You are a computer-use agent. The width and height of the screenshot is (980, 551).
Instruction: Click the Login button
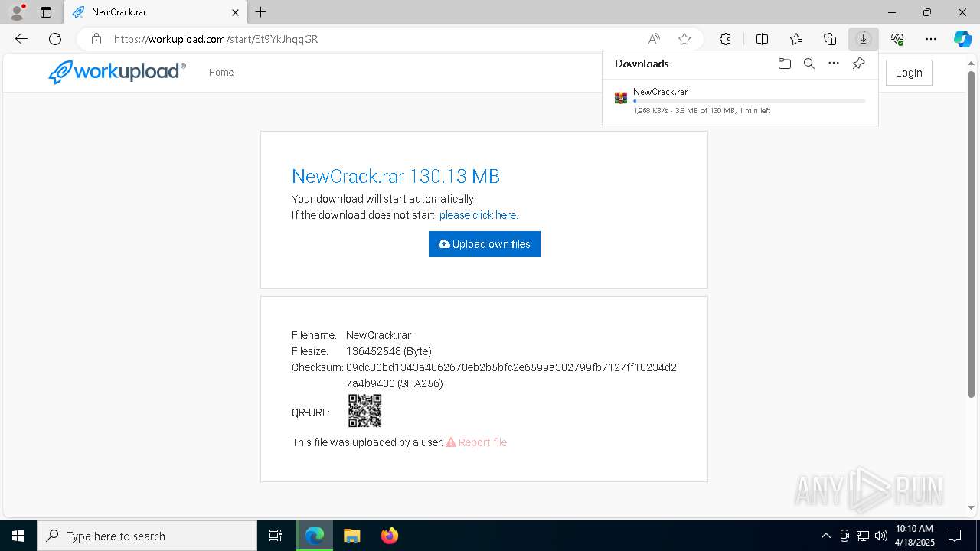click(909, 73)
